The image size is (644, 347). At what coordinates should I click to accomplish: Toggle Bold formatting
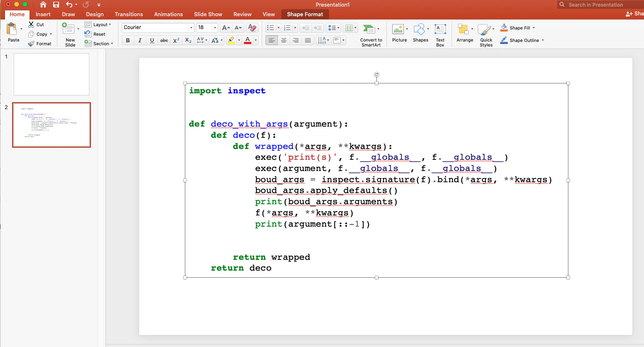[x=128, y=40]
